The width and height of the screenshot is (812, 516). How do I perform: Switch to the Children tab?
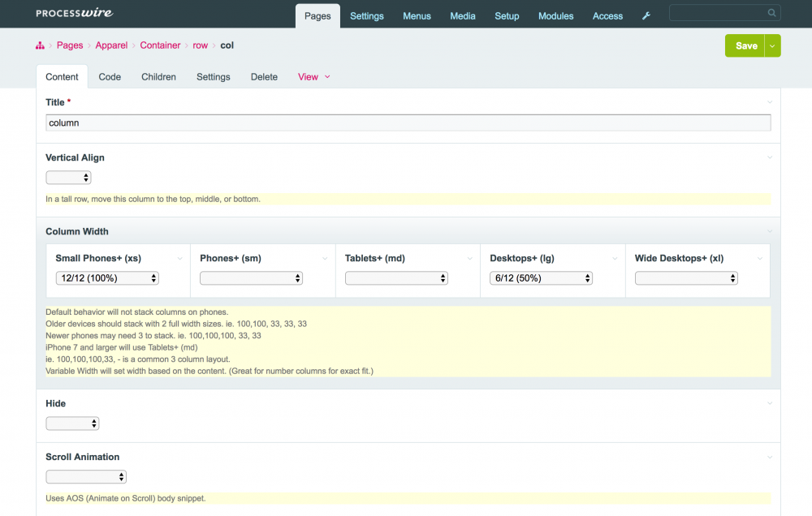click(x=158, y=77)
